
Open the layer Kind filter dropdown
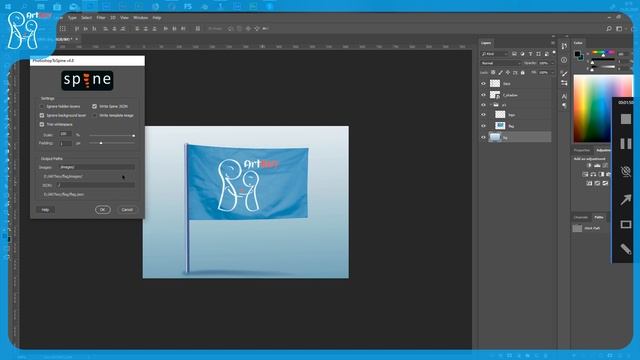(494, 54)
